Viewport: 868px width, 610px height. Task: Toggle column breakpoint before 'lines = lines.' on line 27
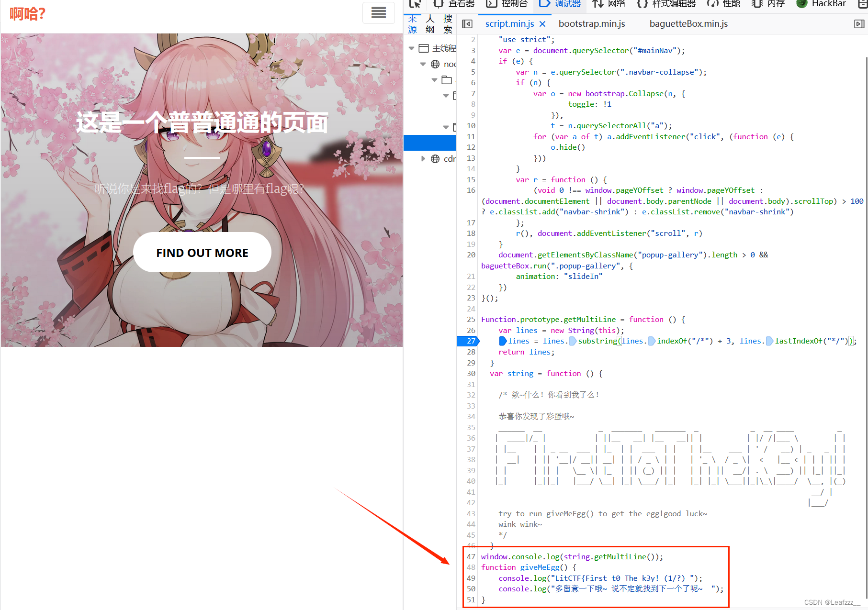(503, 341)
